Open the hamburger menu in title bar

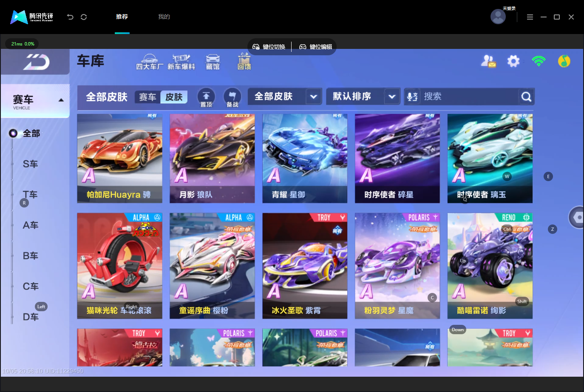click(530, 17)
